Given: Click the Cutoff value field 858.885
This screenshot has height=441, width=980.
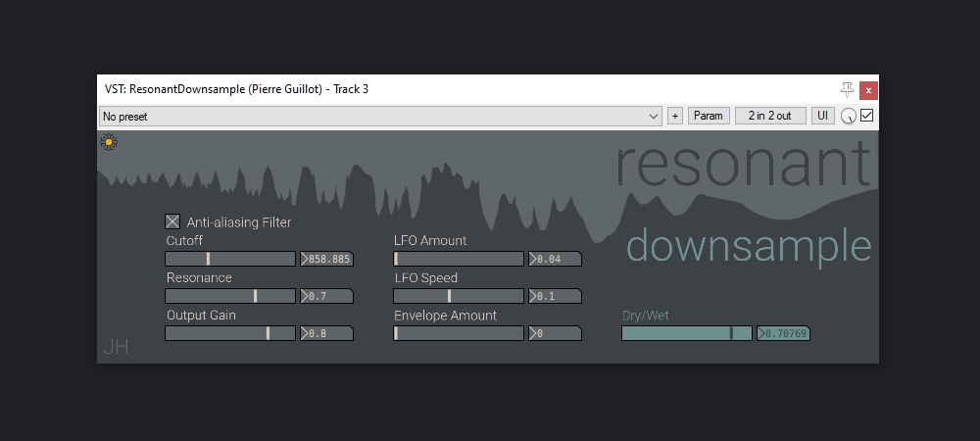Looking at the screenshot, I should 327,260.
